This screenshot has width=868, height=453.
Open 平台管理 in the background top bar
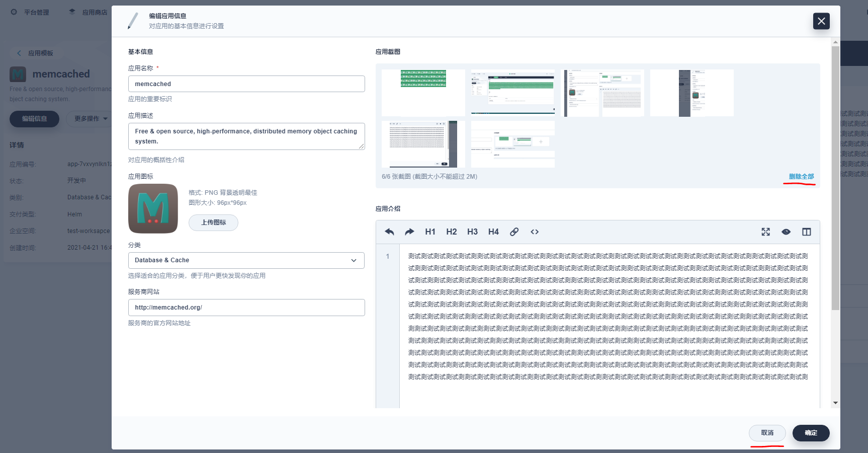point(37,13)
